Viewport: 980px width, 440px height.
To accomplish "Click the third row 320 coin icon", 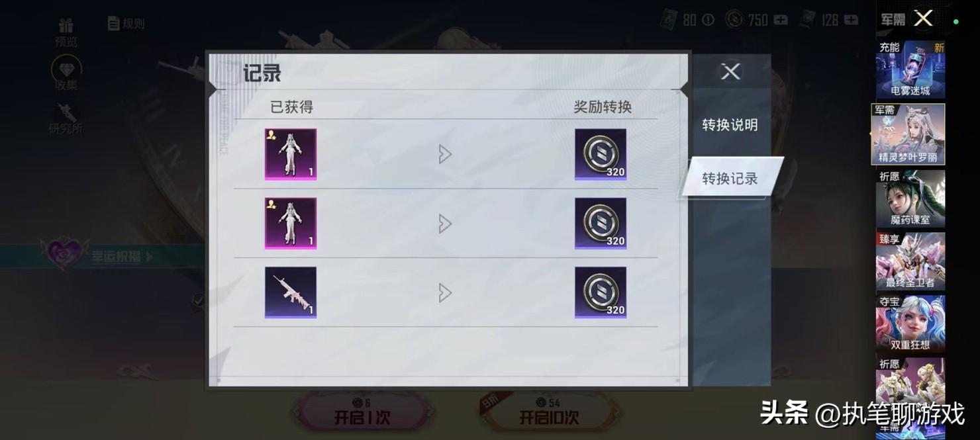I will pos(601,292).
